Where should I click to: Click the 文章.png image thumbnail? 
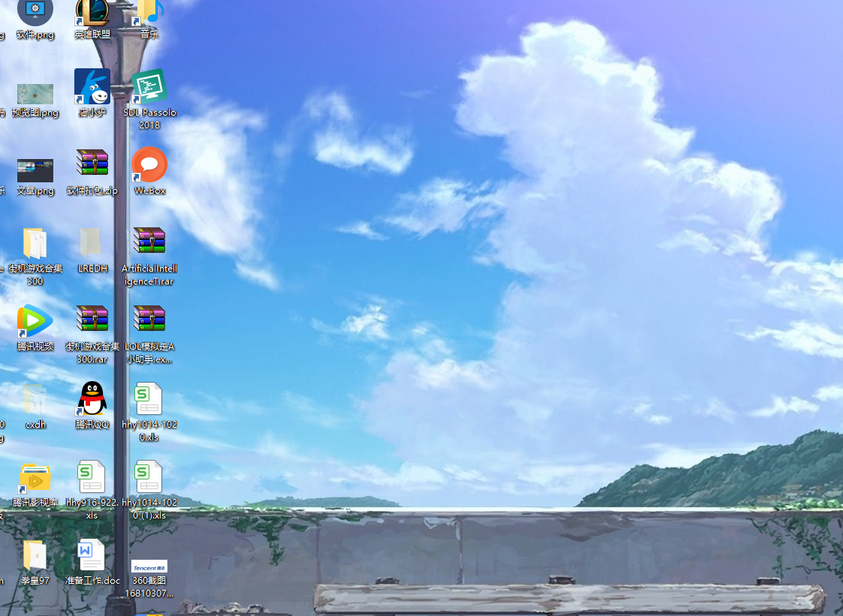coord(35,170)
